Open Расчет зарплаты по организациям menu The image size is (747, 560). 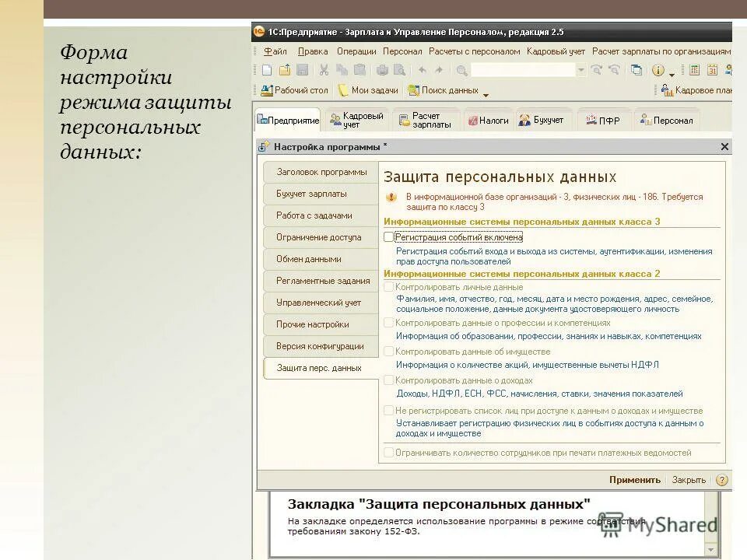point(661,51)
